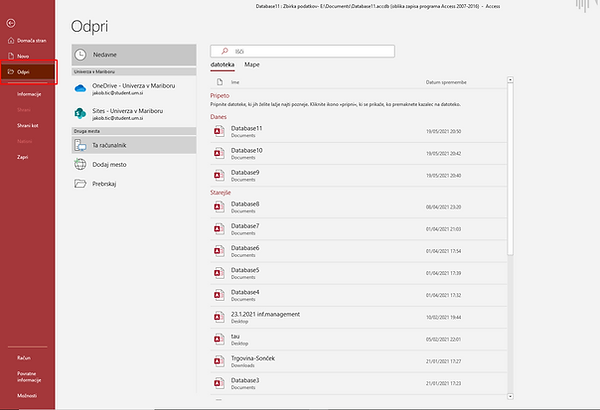Click the Starejše group heading

pyautogui.click(x=220, y=193)
